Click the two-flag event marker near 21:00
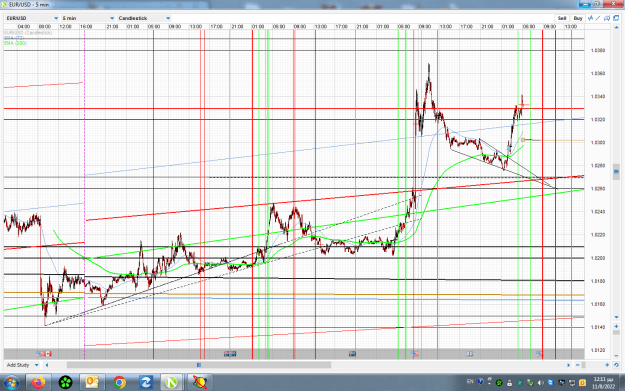Image resolution: width=625 pixels, height=391 pixels. pos(230,354)
